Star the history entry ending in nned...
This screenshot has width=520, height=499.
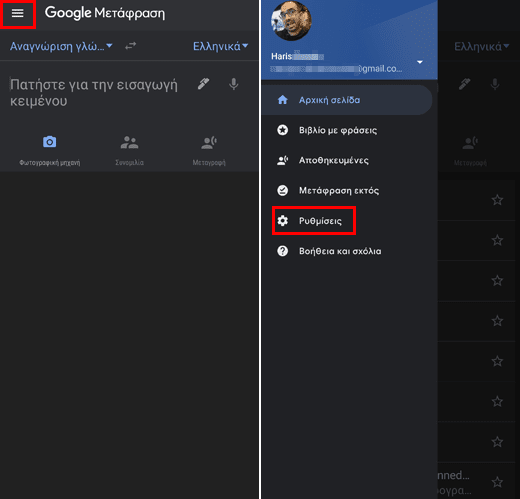pyautogui.click(x=497, y=482)
